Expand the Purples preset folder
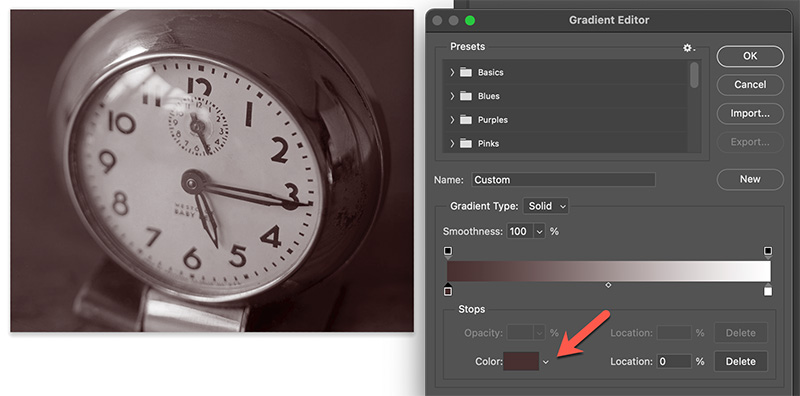The image size is (800, 396). tap(452, 120)
